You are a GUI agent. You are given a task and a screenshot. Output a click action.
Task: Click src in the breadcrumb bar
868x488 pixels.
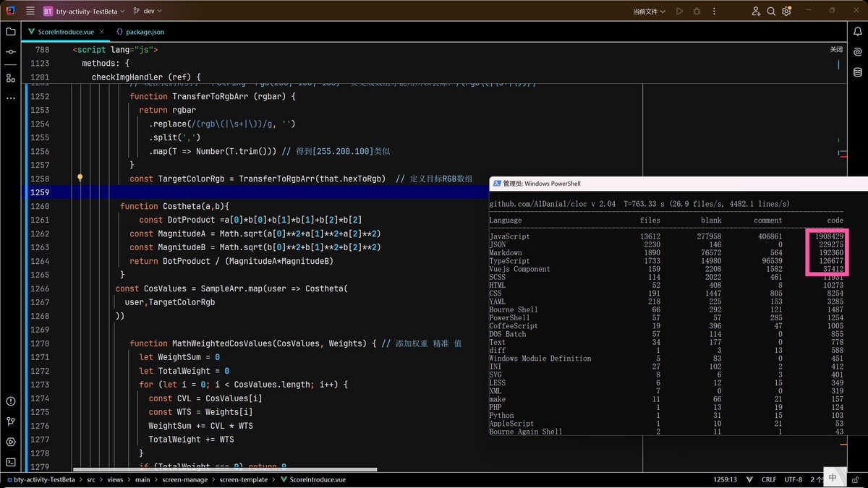(x=91, y=479)
